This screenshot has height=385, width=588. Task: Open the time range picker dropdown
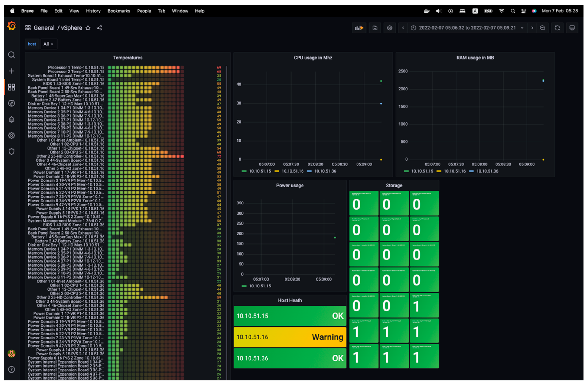(467, 28)
